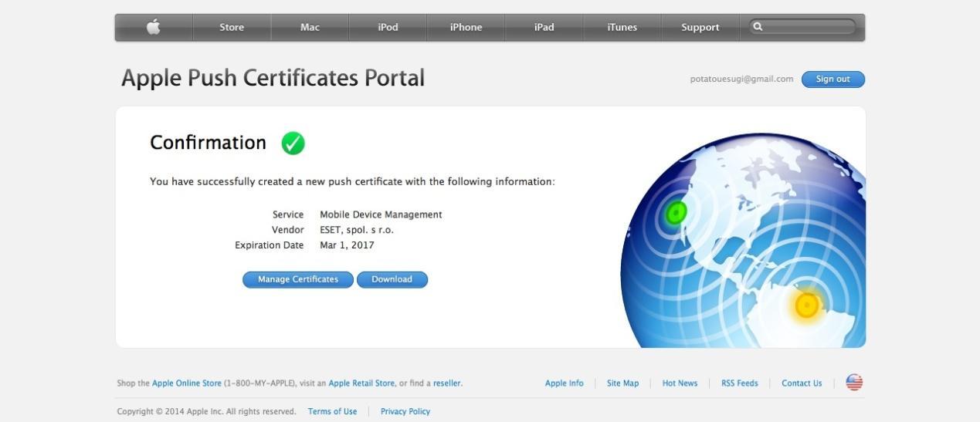Click the potatouesugi@gmail.com account email
This screenshot has height=422, width=980.
[741, 79]
